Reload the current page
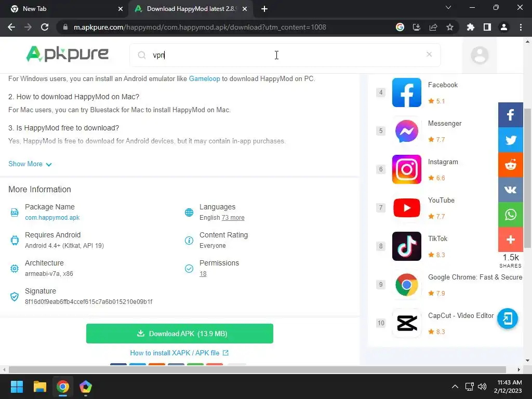This screenshot has width=532, height=399. point(45,27)
